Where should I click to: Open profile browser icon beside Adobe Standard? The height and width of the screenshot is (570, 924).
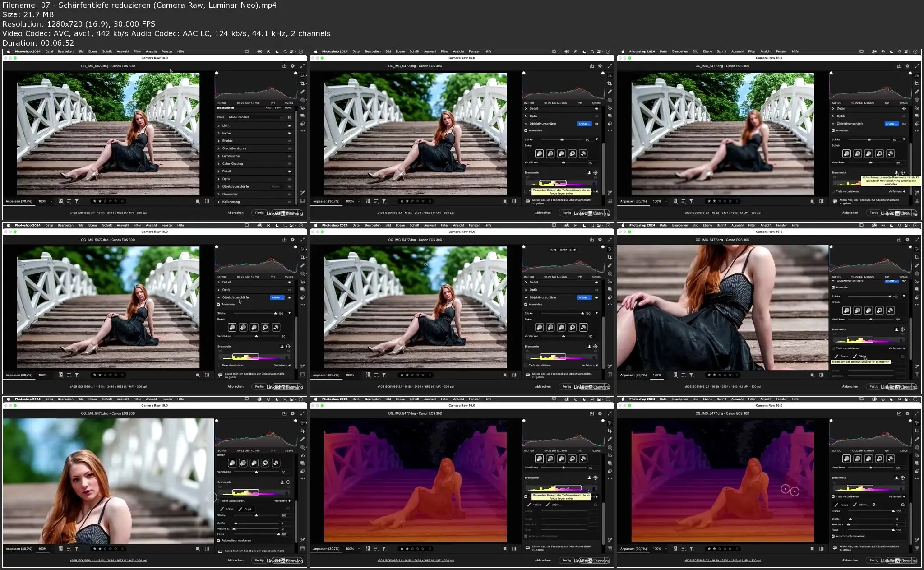coord(289,117)
